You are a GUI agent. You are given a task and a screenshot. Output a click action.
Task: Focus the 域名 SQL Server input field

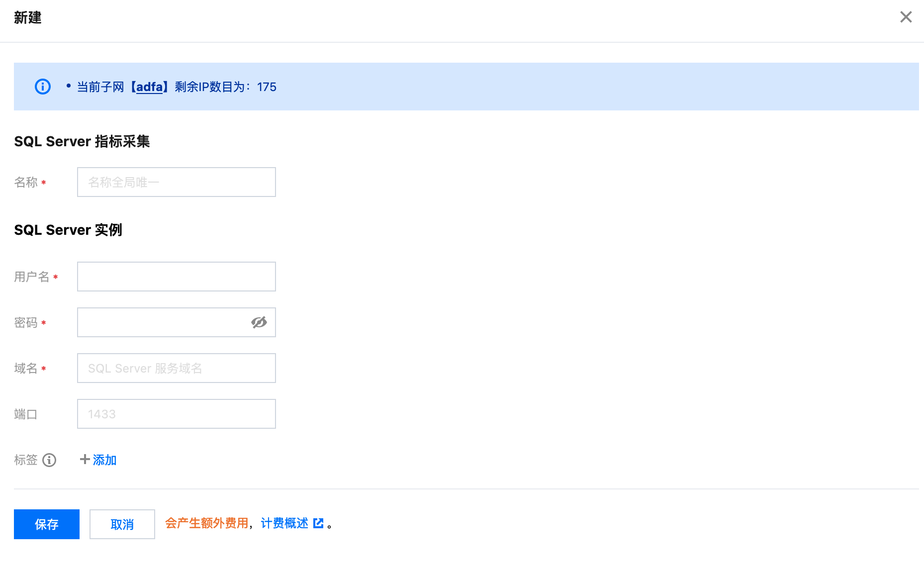pos(177,368)
